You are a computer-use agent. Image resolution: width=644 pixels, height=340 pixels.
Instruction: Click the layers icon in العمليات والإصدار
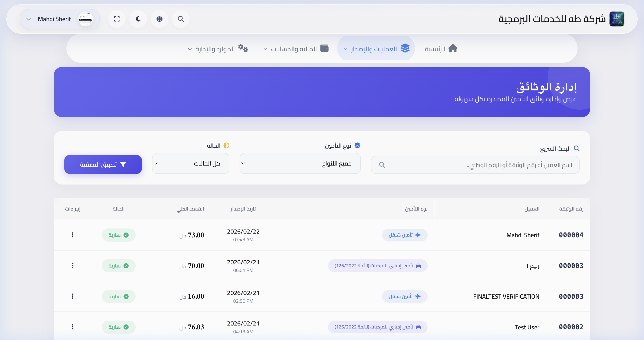[x=405, y=48]
